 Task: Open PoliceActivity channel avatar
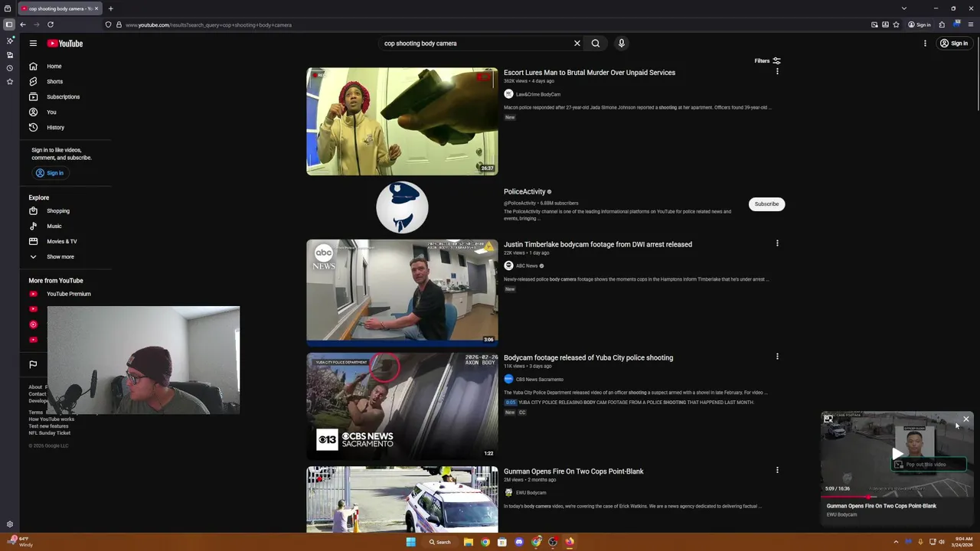pos(402,207)
